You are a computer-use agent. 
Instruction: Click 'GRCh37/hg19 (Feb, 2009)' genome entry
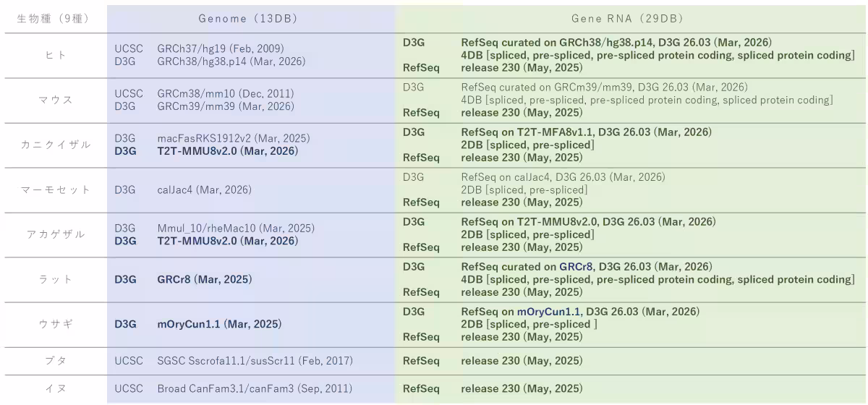click(x=221, y=48)
